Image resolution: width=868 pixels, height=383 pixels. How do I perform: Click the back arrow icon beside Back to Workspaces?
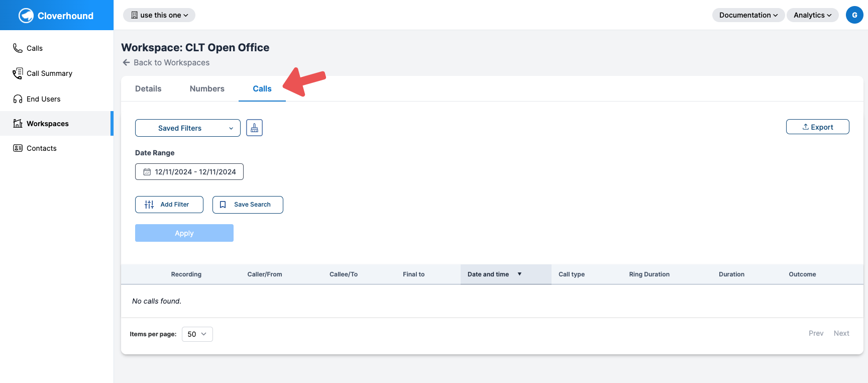point(126,62)
